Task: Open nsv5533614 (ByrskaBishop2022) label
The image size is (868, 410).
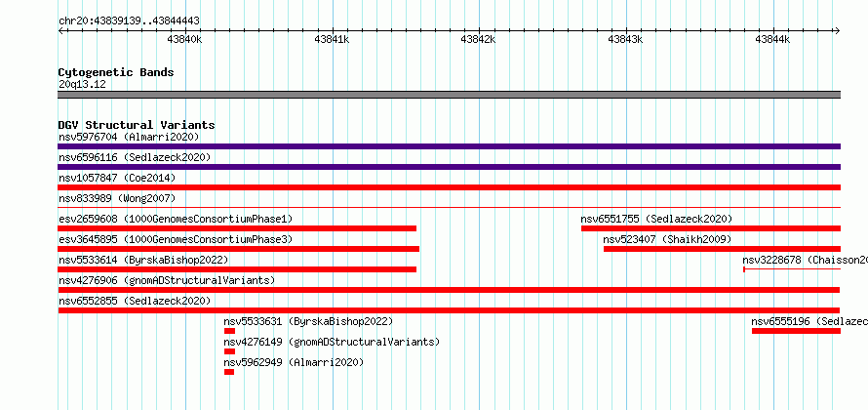Action: (x=143, y=260)
